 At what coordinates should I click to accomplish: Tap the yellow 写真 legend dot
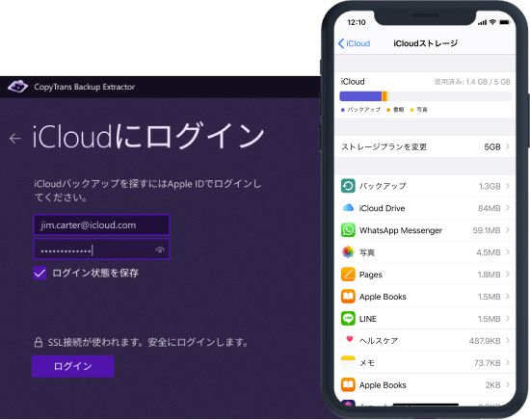pos(411,110)
